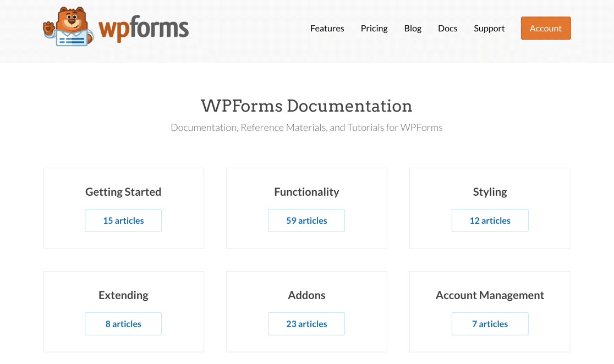Open the Features menu item
This screenshot has height=364, width=614.
tap(327, 28)
